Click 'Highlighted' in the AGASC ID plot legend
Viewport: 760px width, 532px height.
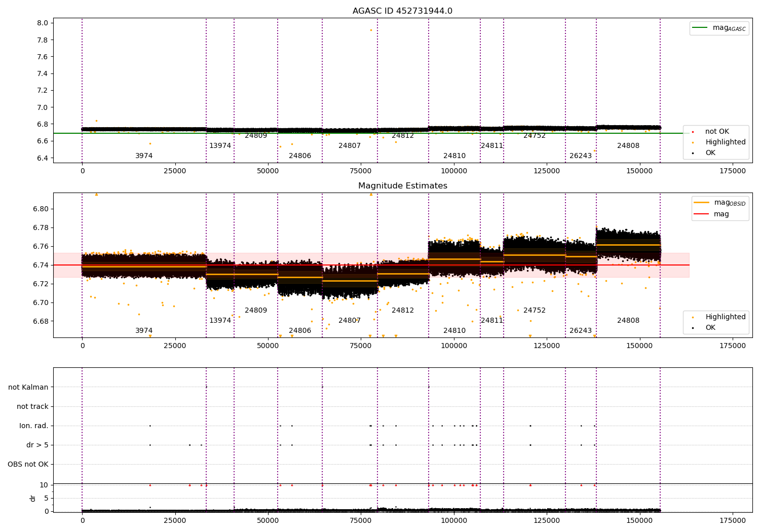pos(725,142)
